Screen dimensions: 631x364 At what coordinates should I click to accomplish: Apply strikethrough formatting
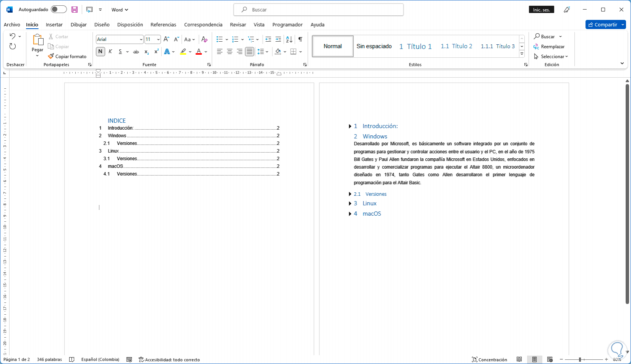pos(136,52)
